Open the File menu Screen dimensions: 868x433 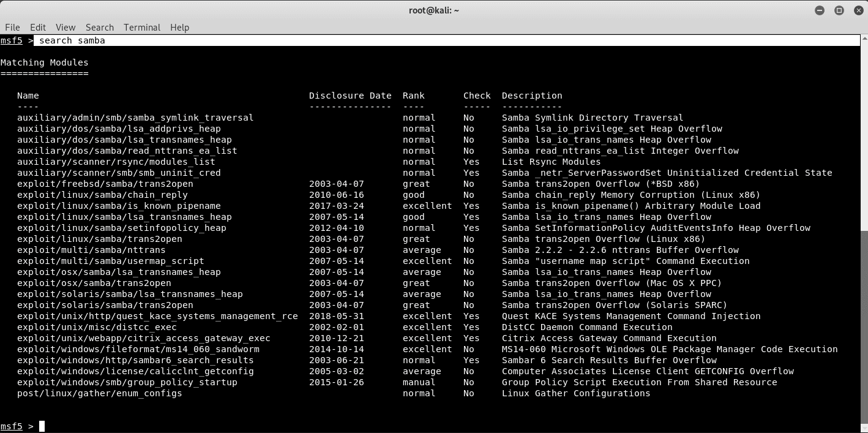(12, 28)
